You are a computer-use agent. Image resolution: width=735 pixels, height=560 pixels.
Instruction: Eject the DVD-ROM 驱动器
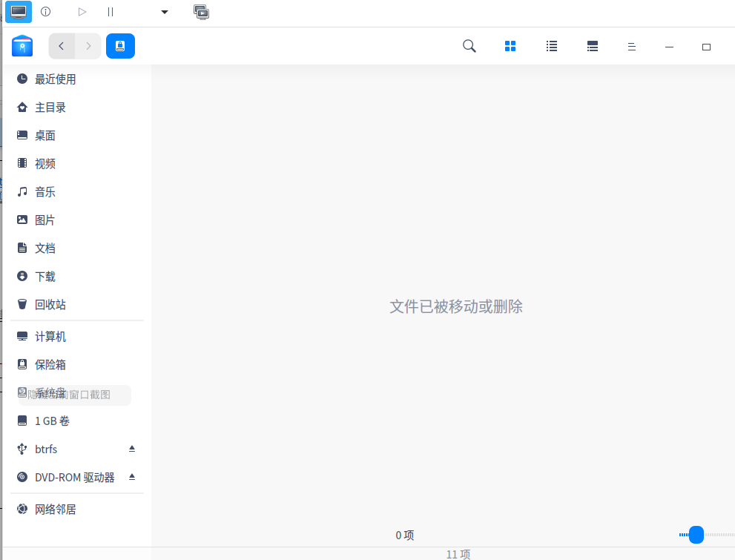coord(132,477)
